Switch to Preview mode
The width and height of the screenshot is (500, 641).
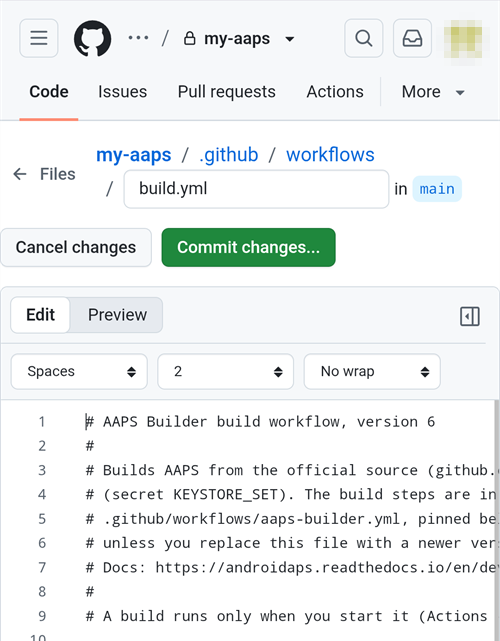coord(117,315)
